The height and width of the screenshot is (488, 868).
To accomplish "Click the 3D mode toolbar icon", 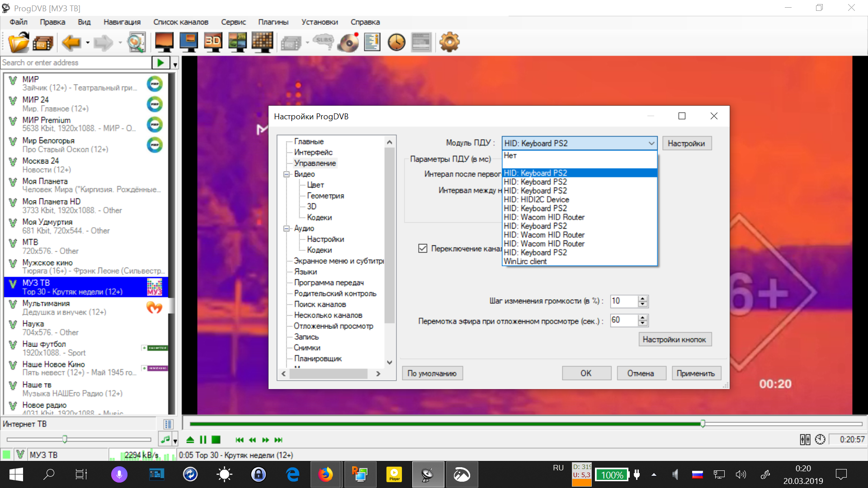I will pos(213,42).
